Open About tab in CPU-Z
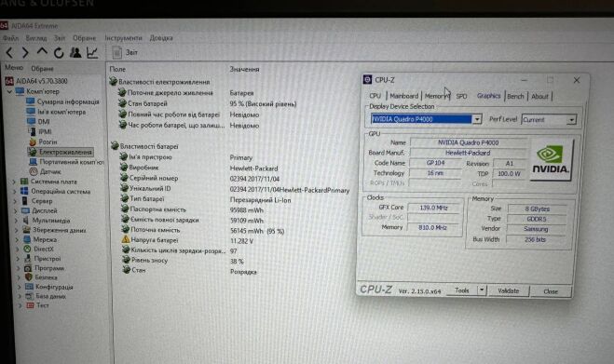The image size is (614, 364). point(539,96)
